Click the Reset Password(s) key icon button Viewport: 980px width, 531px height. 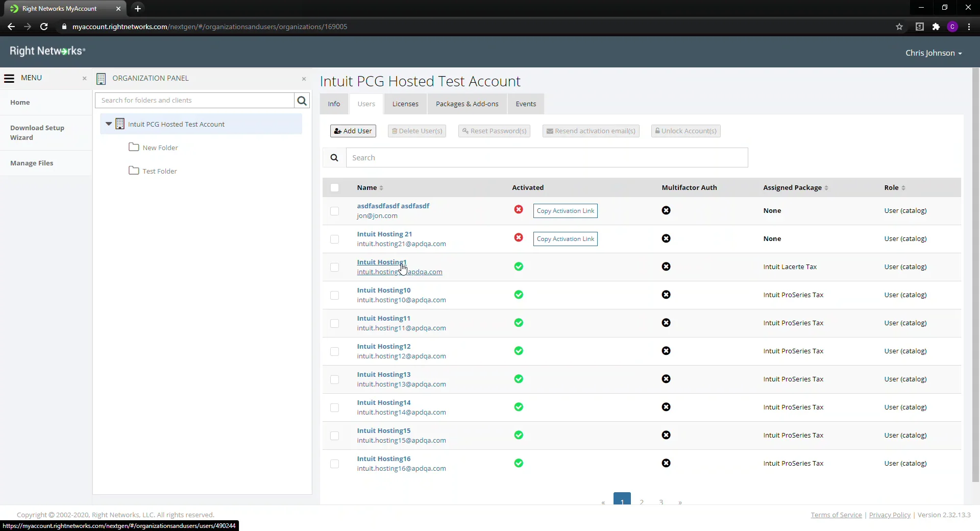466,131
